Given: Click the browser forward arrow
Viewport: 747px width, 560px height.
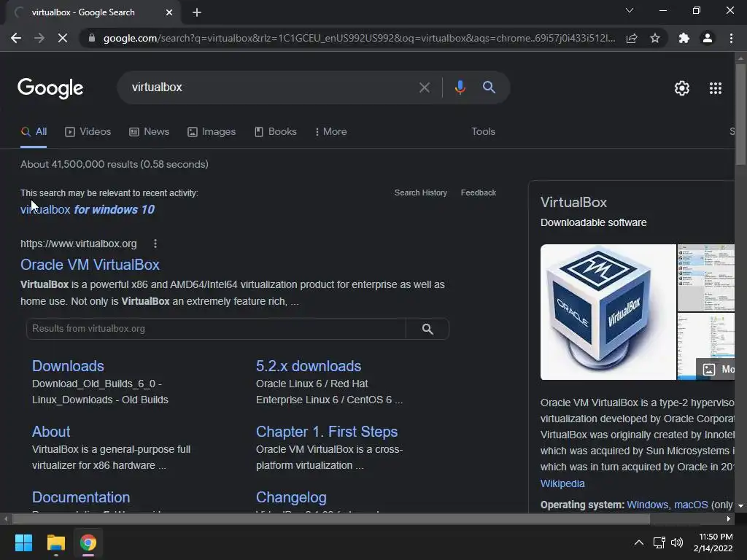Looking at the screenshot, I should coord(39,38).
